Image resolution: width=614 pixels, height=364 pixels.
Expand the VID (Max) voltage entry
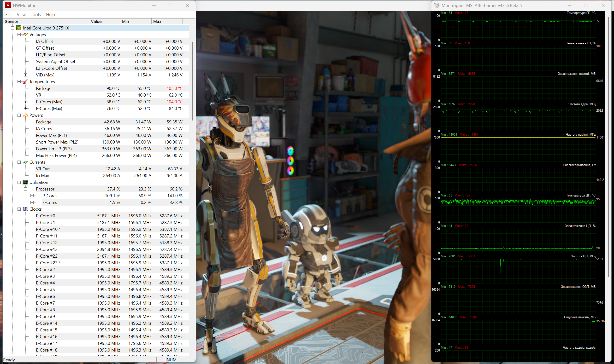tap(25, 75)
